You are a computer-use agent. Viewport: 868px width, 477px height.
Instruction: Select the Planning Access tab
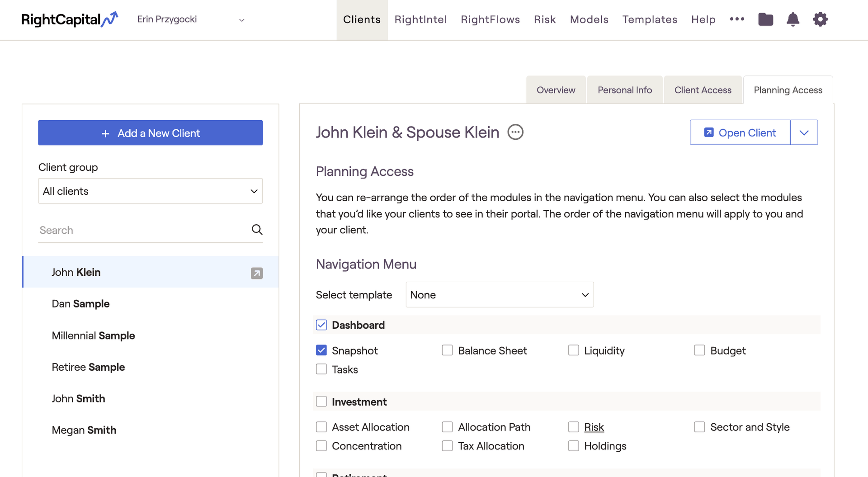(788, 90)
